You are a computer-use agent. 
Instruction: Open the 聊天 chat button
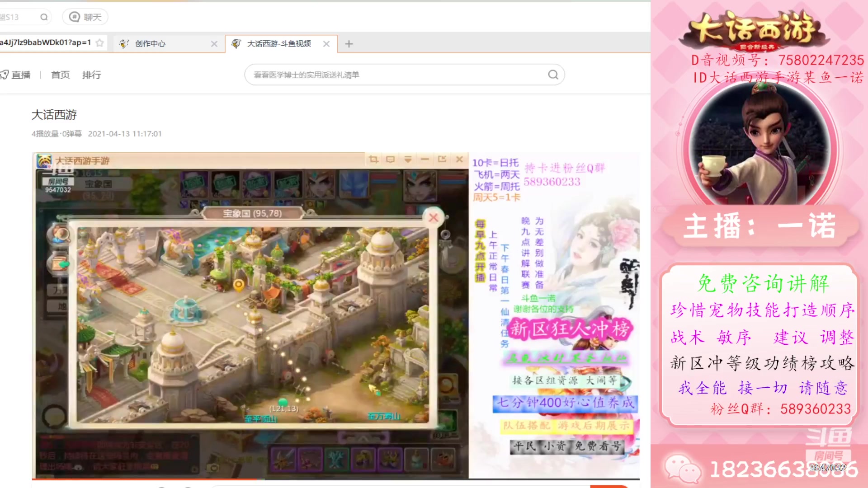pos(85,17)
